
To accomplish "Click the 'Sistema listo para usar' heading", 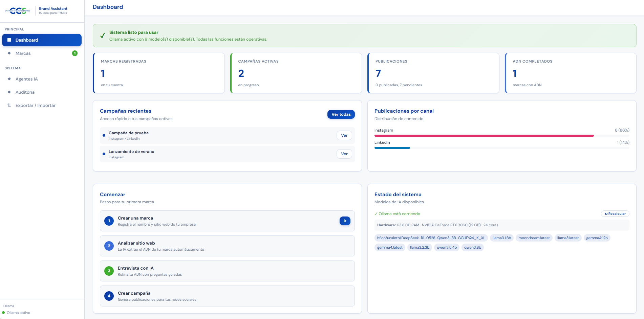I will 134,32.
